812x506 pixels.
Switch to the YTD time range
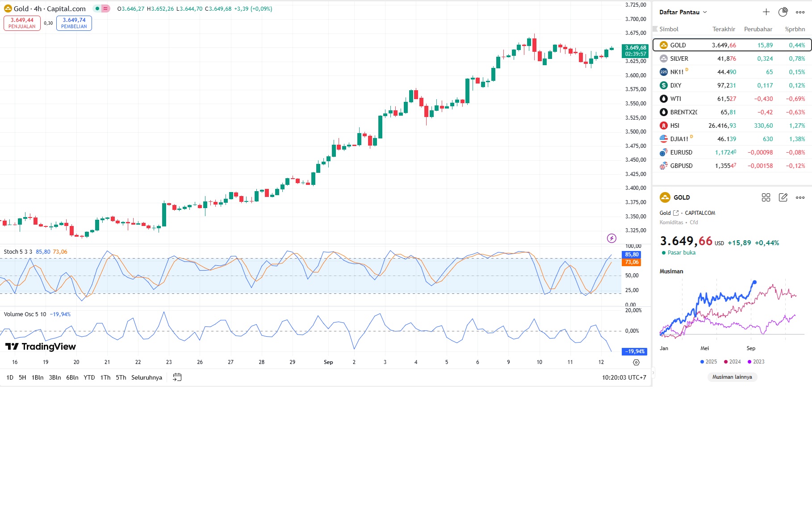(89, 377)
